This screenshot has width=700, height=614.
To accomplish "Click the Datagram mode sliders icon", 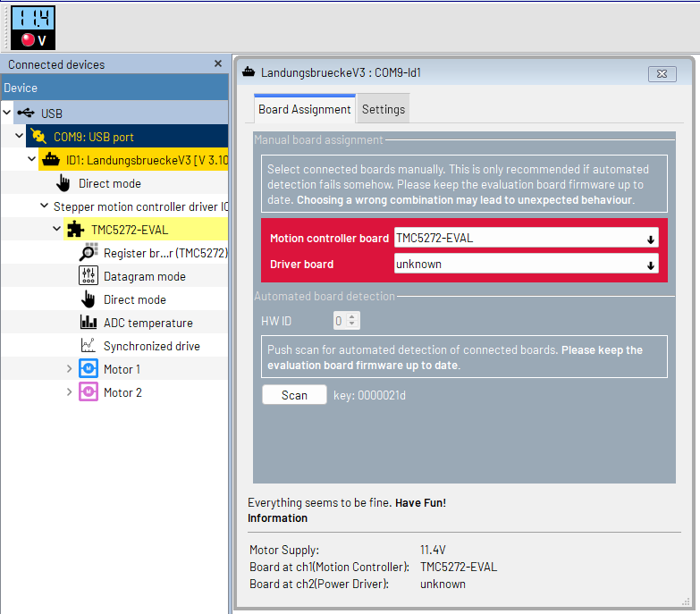I will (89, 275).
